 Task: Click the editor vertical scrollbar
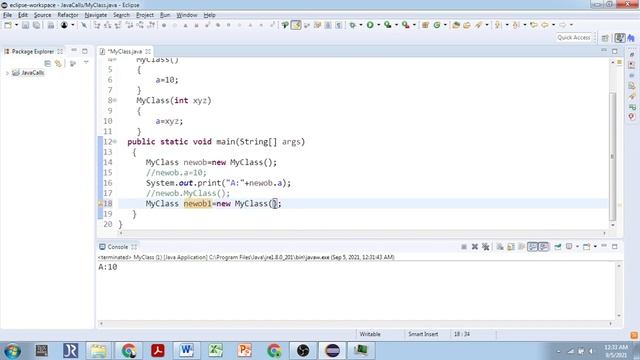[x=612, y=157]
